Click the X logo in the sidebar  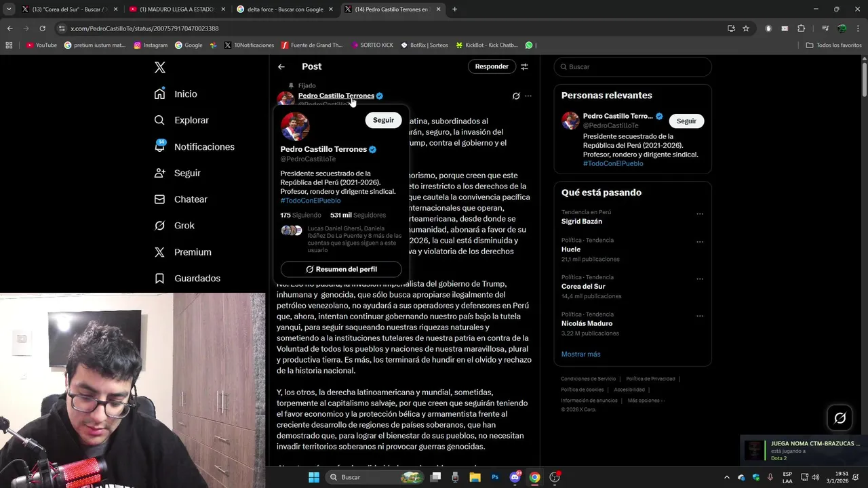pos(160,67)
